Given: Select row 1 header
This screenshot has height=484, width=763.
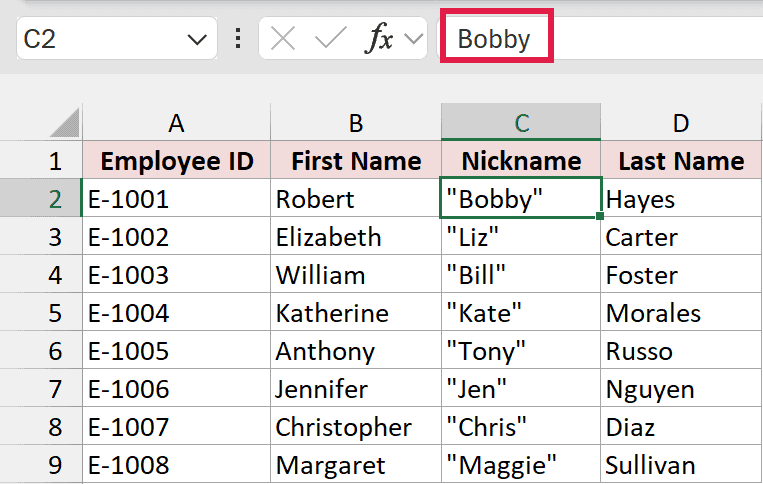Looking at the screenshot, I should [x=41, y=161].
